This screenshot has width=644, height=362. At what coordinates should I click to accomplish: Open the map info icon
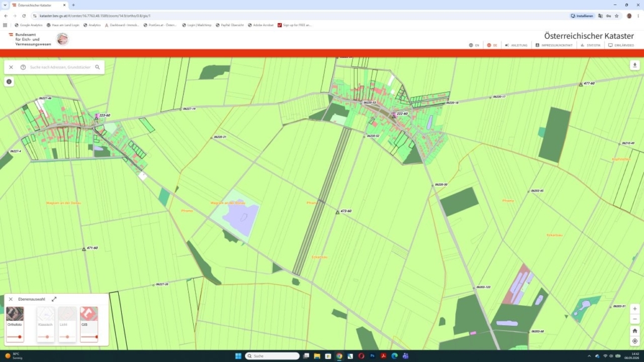click(x=9, y=82)
